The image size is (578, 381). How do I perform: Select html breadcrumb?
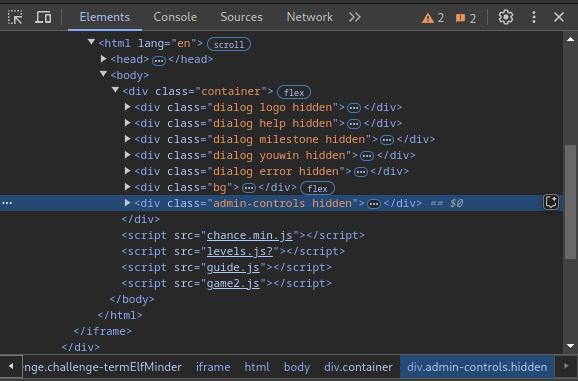pyautogui.click(x=257, y=367)
